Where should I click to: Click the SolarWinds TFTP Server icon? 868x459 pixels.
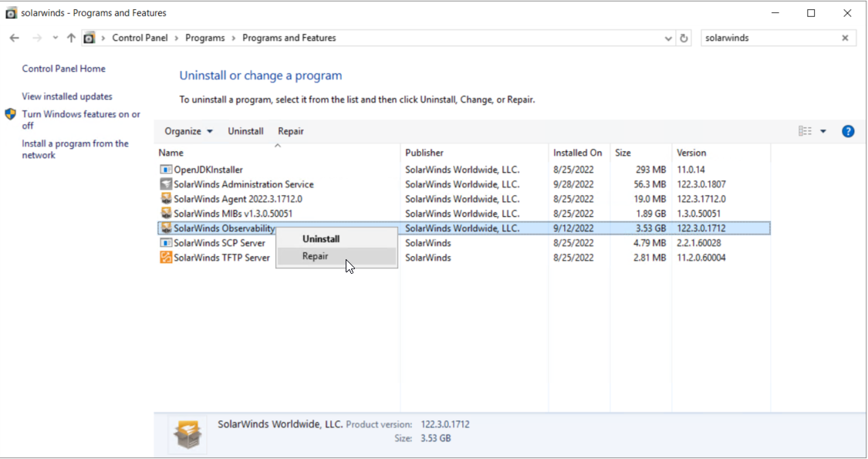166,258
